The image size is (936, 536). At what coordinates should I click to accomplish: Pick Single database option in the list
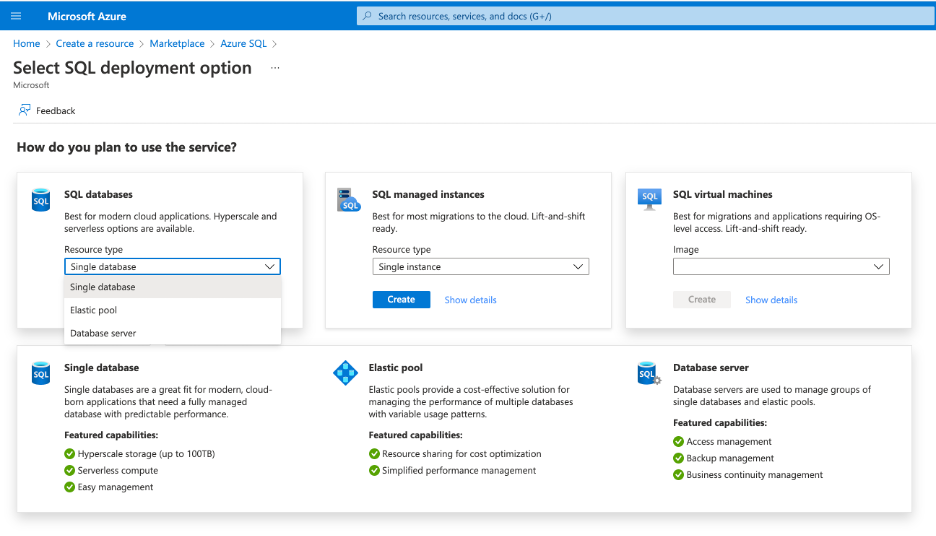pos(103,287)
